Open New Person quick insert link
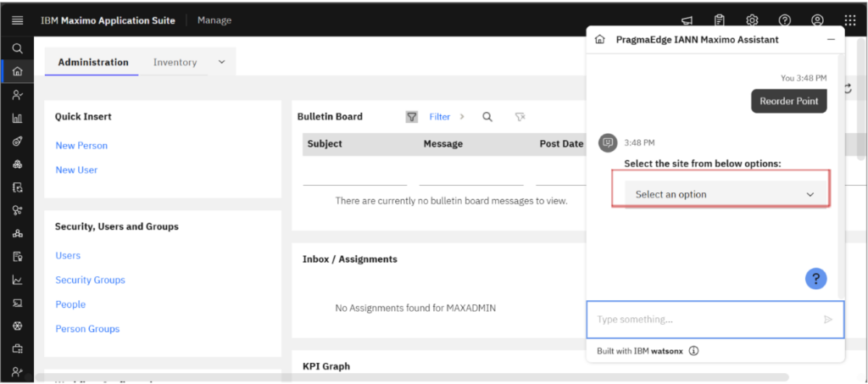Screen dimensions: 868x384 (x=81, y=146)
